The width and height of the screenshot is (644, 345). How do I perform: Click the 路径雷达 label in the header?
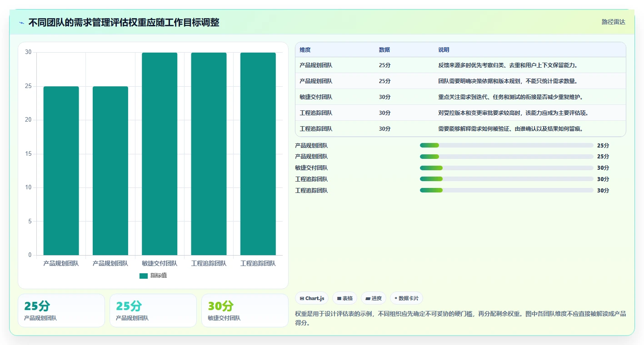614,22
